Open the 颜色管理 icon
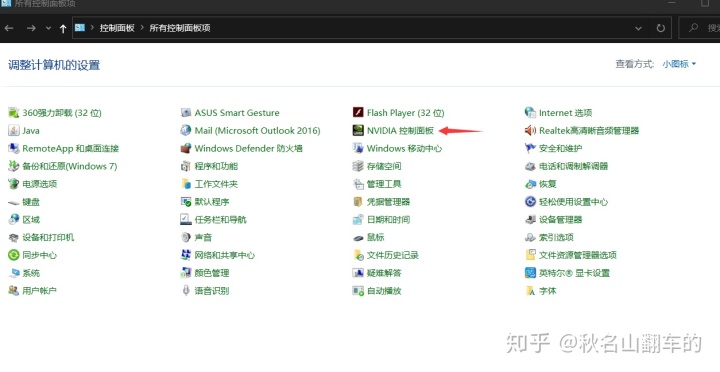 186,273
